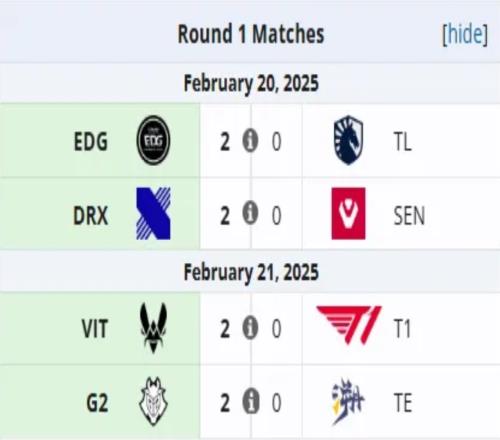Click the Team Liquid horse logo

[348, 140]
